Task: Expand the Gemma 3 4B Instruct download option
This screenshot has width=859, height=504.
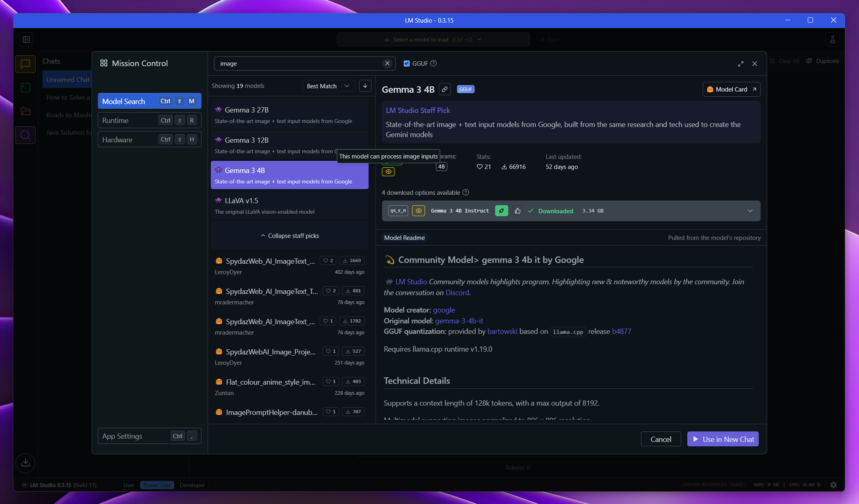Action: pyautogui.click(x=750, y=211)
